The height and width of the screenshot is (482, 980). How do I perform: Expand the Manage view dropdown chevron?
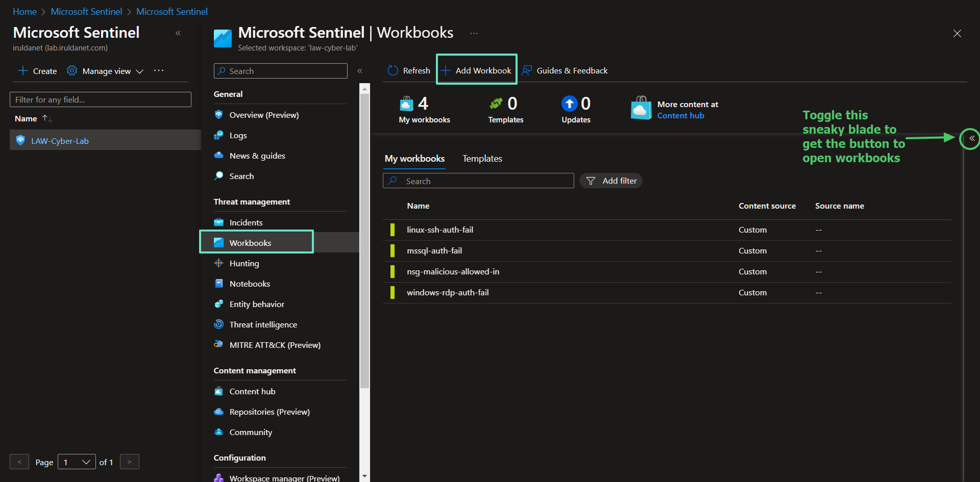tap(140, 71)
